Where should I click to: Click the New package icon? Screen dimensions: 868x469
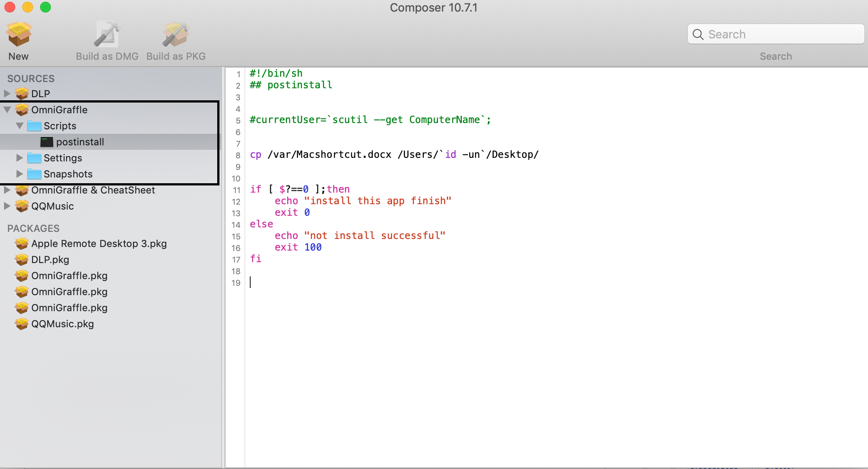click(19, 34)
